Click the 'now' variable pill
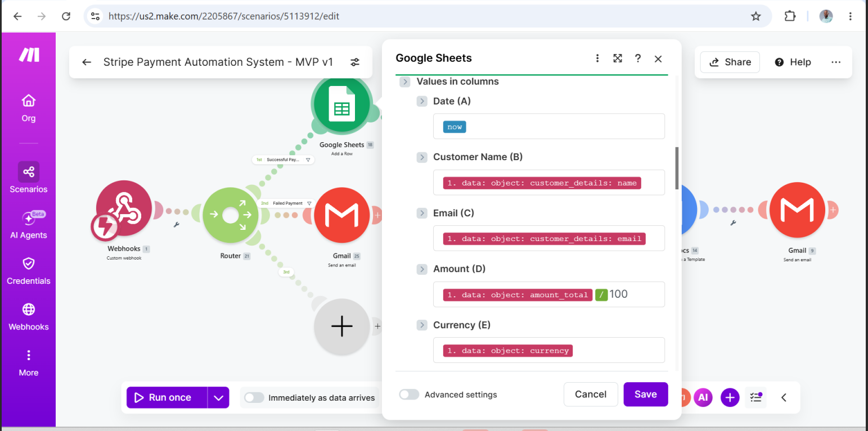This screenshot has height=431, width=868. coord(455,127)
